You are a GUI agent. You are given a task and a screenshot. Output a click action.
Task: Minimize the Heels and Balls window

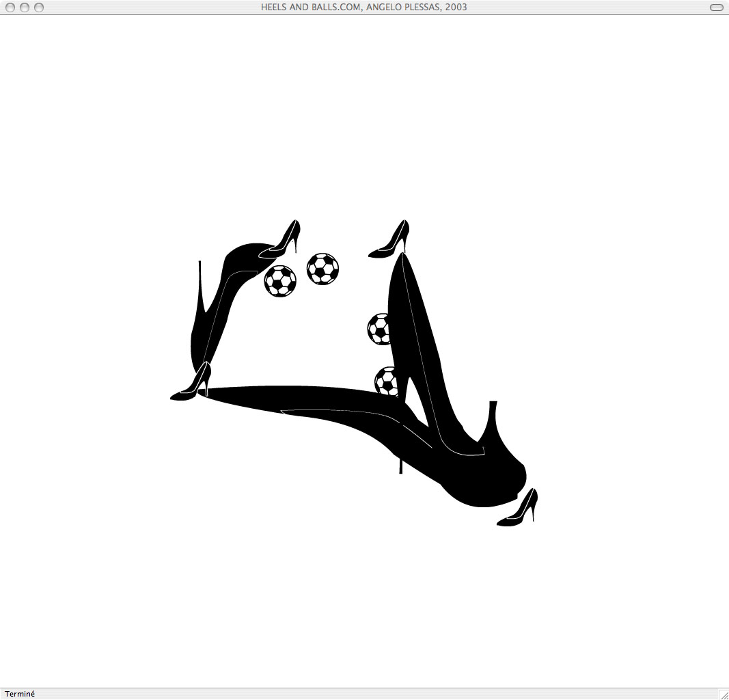tap(24, 8)
